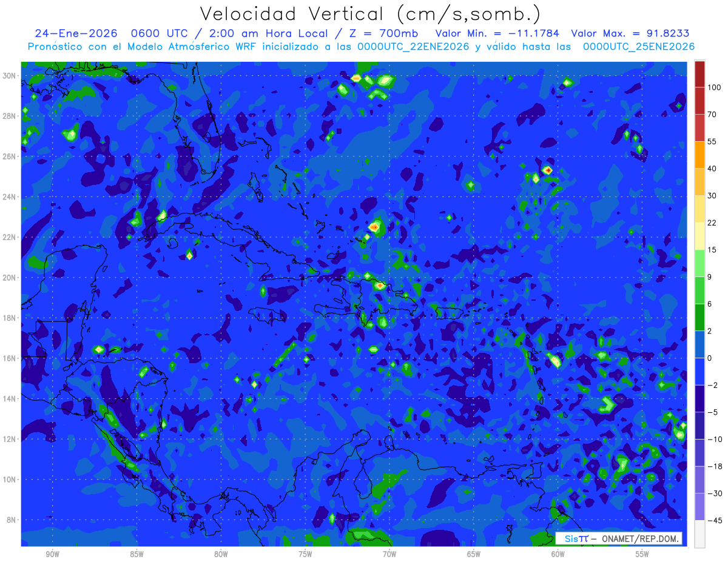728x562 pixels.
Task: Select valid-until time '0000UTC_25ENE2026'
Action: 638,47
